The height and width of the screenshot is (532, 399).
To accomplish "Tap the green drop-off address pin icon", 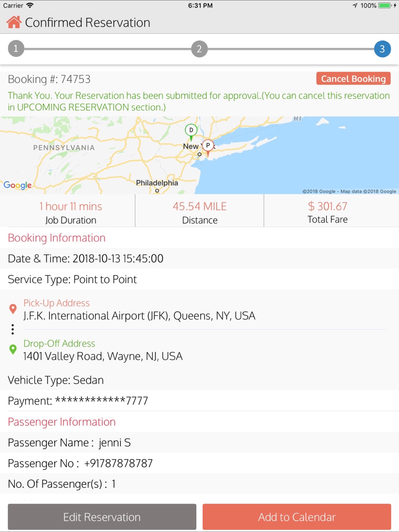I will [13, 349].
